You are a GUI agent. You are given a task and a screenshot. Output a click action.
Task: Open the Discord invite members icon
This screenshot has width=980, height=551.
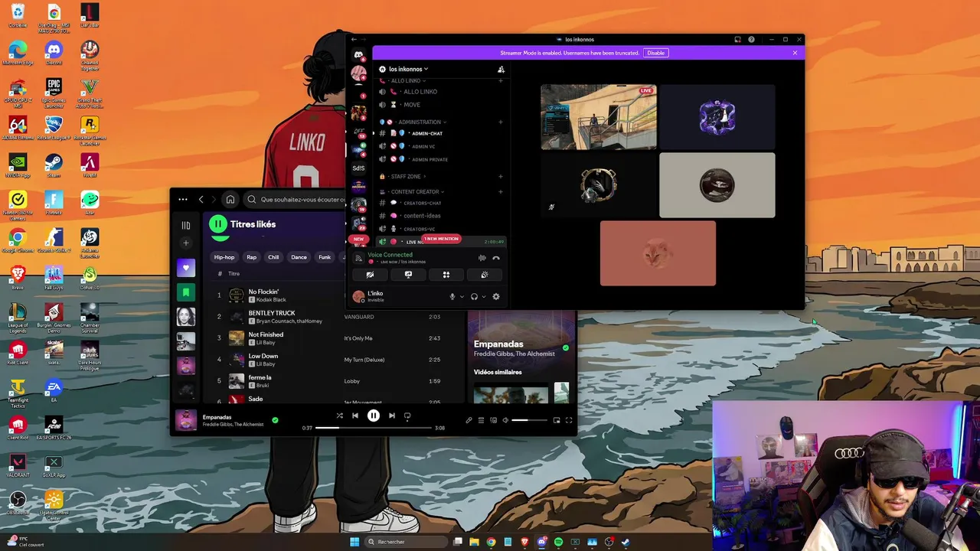click(501, 69)
